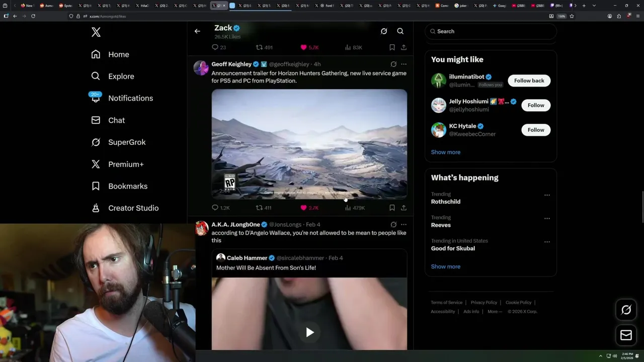Repost the post with 491 reposts
This screenshot has width=644, height=362.
(264, 47)
